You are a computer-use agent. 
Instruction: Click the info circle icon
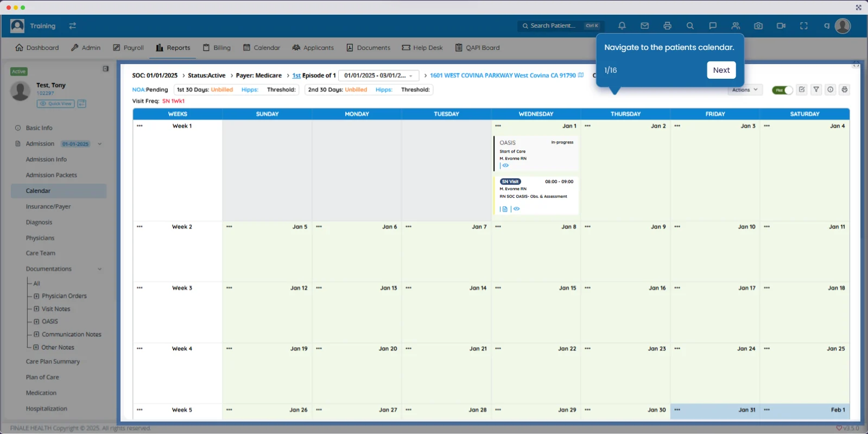[x=830, y=90]
